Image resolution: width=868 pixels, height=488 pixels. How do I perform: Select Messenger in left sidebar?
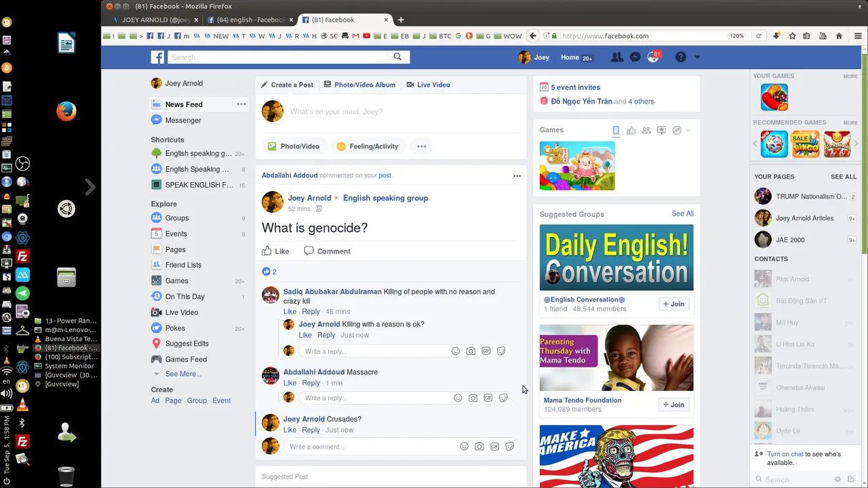click(x=183, y=120)
